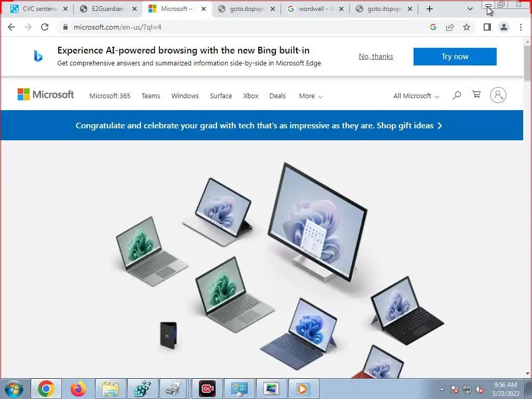Reload the page with the refresh icon
The image size is (532, 399).
(x=45, y=27)
